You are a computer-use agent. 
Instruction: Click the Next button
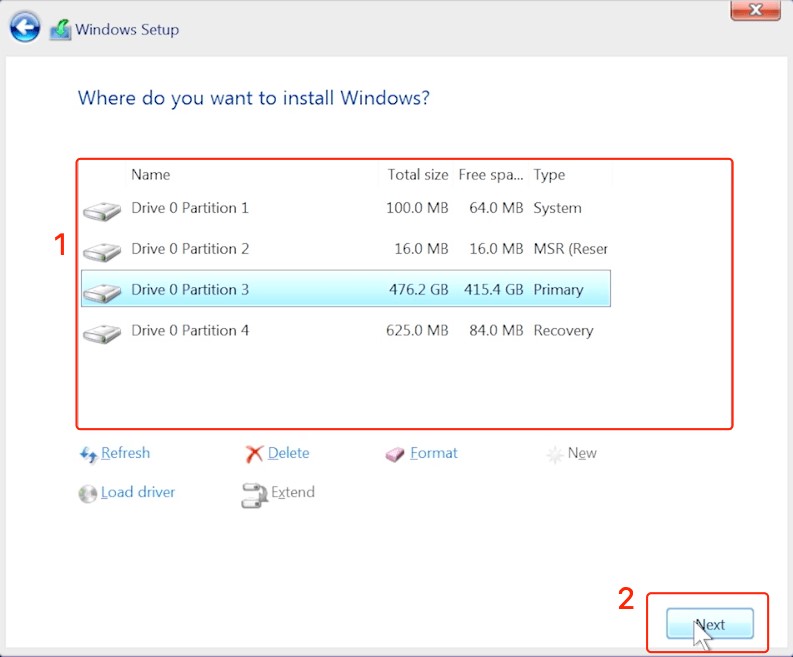pyautogui.click(x=710, y=624)
